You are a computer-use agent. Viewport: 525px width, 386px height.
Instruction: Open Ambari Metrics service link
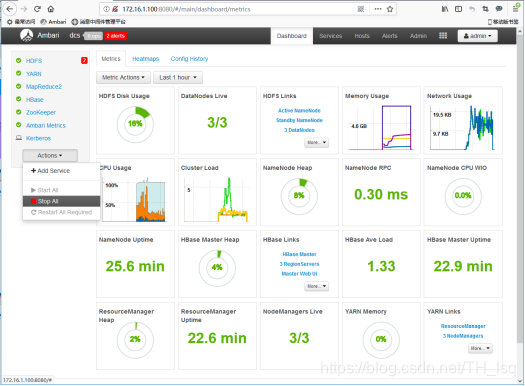[x=46, y=126]
